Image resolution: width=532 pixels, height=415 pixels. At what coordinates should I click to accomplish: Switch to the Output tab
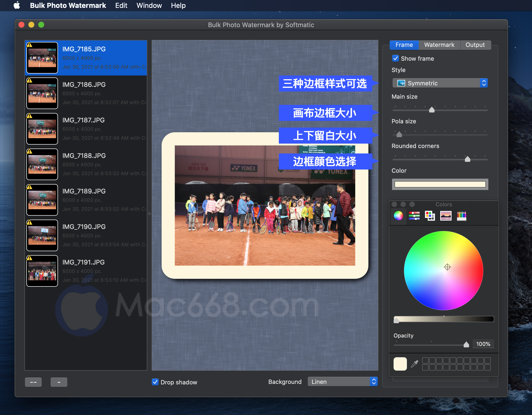click(x=475, y=44)
